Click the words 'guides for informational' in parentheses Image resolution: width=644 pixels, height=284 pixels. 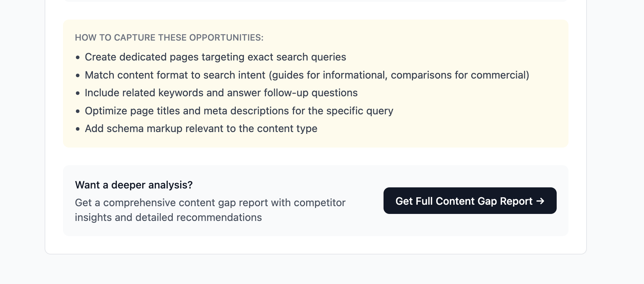pos(329,75)
